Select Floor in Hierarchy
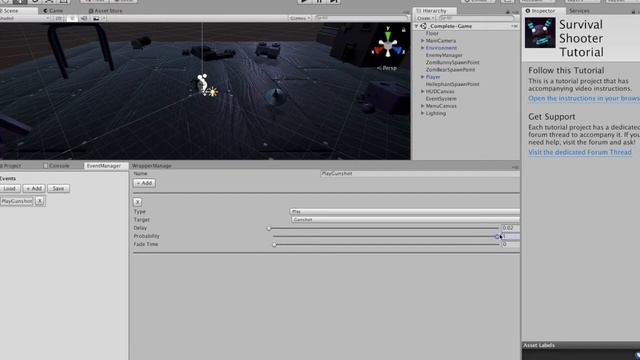This screenshot has width=640, height=360. pos(432,33)
